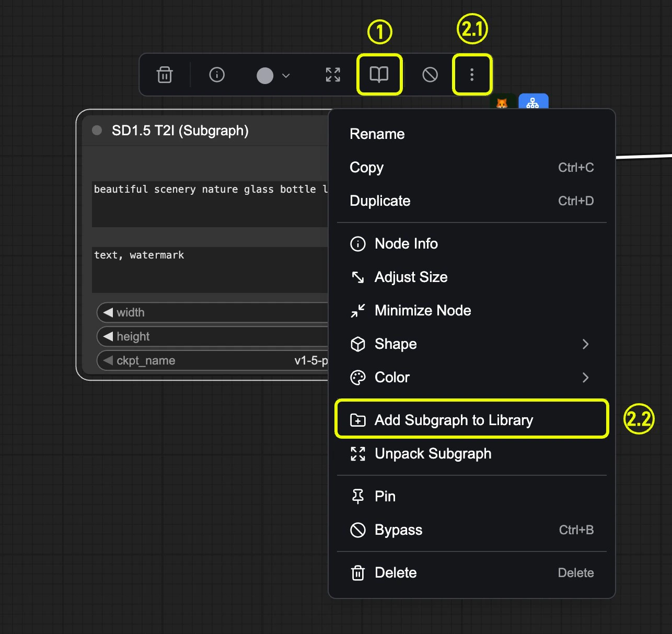Screen dimensions: 672x634
Task: Open the node with the trash delete icon
Action: tap(165, 75)
